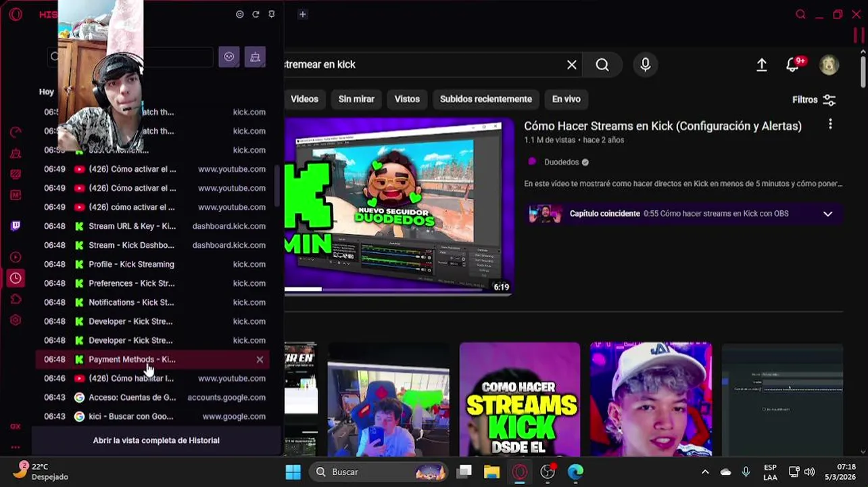Open the video's three-dot options menu
Screen dimensions: 868x487
click(x=830, y=124)
